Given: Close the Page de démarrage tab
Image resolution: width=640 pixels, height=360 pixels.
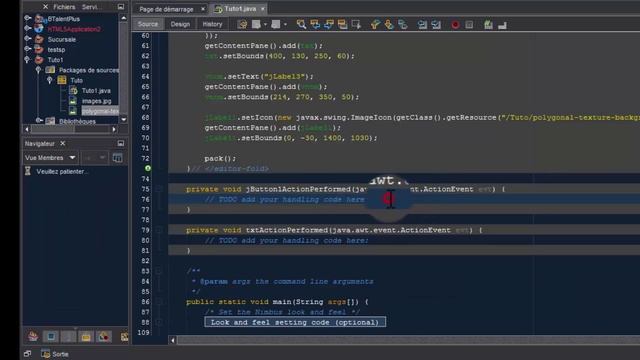Looking at the screenshot, I should pos(203,9).
